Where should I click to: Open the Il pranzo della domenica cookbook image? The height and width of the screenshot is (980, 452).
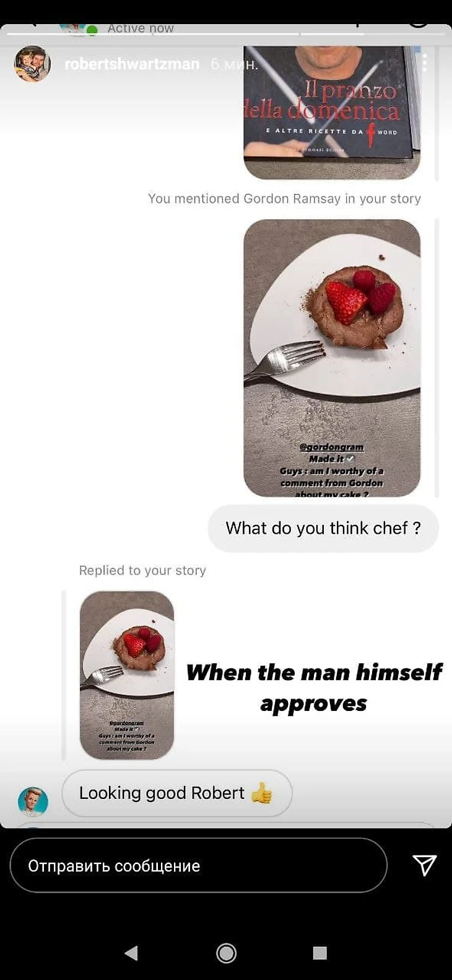(332, 112)
